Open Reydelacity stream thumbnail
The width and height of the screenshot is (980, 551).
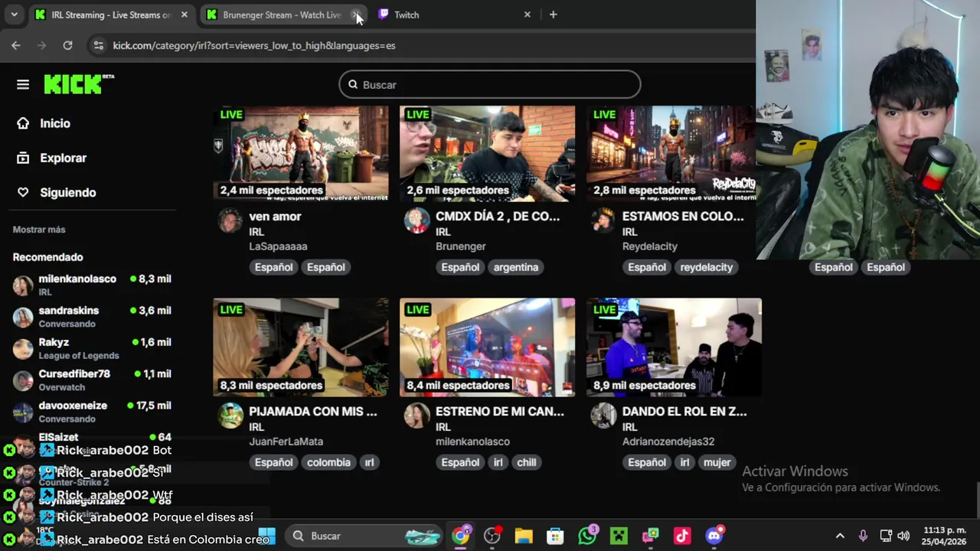click(671, 153)
